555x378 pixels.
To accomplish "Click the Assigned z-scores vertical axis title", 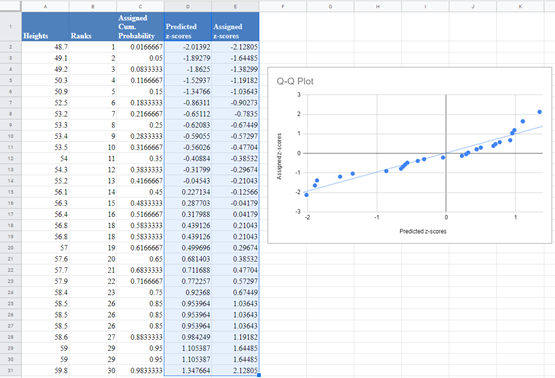I will tap(279, 156).
